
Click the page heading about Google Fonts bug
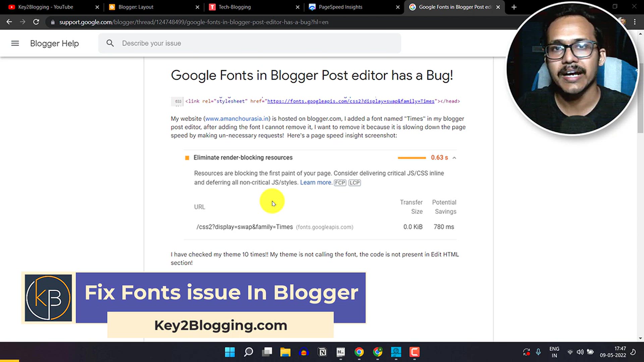[x=312, y=75]
